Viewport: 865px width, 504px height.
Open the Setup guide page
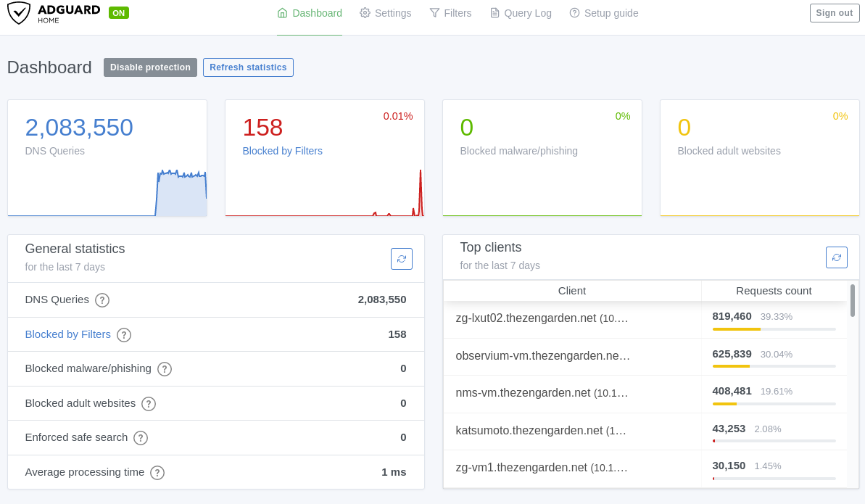click(603, 13)
